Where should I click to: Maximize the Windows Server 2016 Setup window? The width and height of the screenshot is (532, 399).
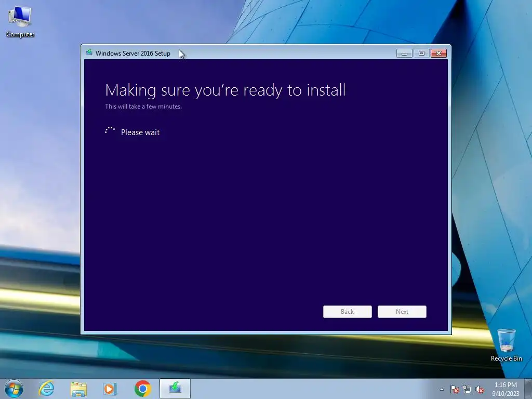click(x=421, y=54)
